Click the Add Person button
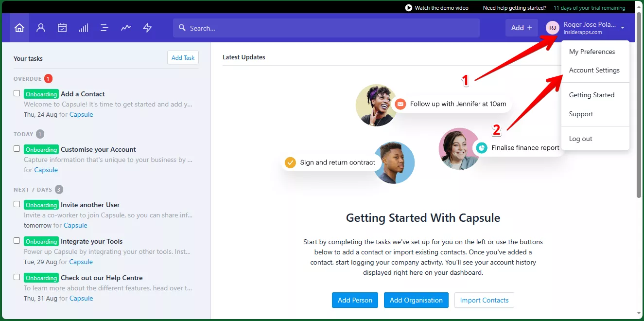This screenshot has width=644, height=321. point(355,300)
